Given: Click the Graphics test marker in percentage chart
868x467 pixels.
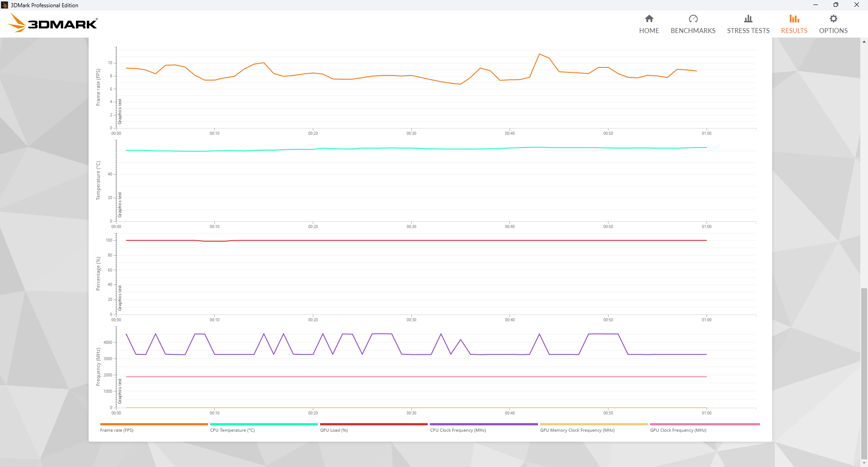Looking at the screenshot, I should coord(120,298).
